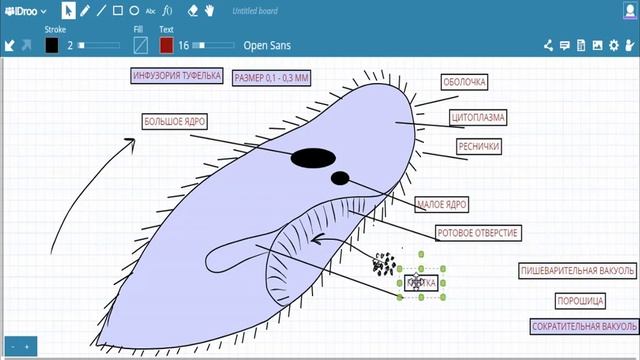Open the settings gear icon
640x360 pixels.
click(614, 45)
